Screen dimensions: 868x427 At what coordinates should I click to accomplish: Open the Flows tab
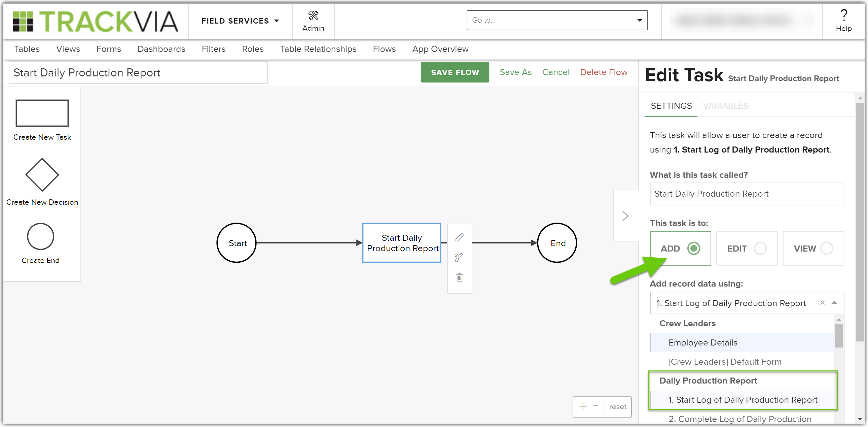click(384, 49)
